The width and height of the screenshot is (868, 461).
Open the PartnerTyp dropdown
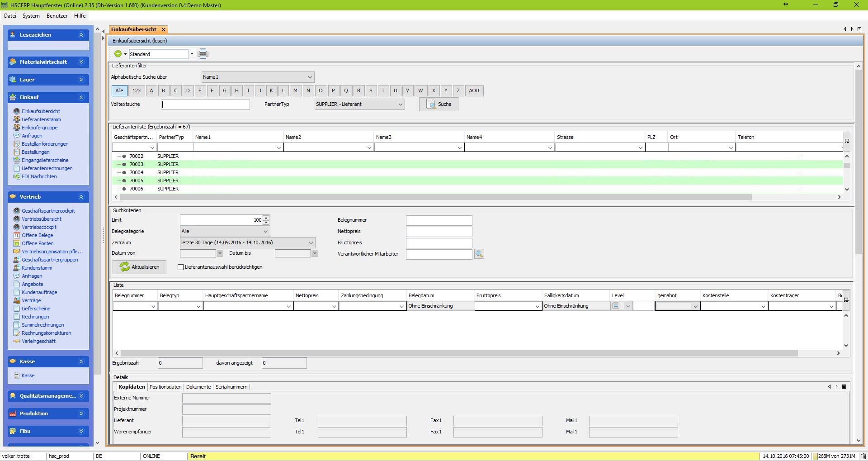(359, 104)
